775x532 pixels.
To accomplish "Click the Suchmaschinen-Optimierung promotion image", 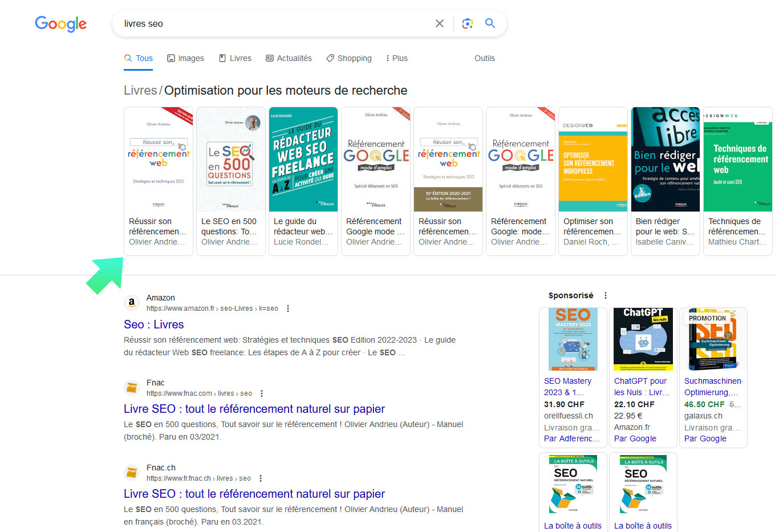I will (x=713, y=339).
